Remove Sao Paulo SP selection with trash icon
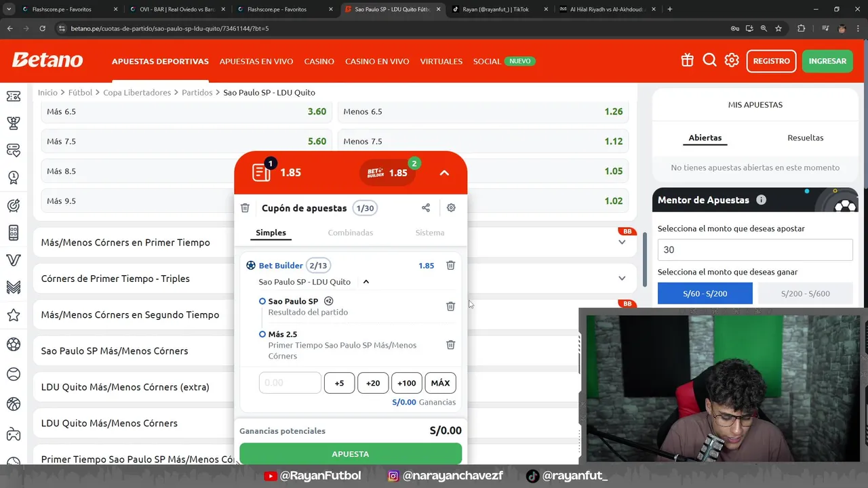Viewport: 868px width, 488px height. tap(450, 306)
